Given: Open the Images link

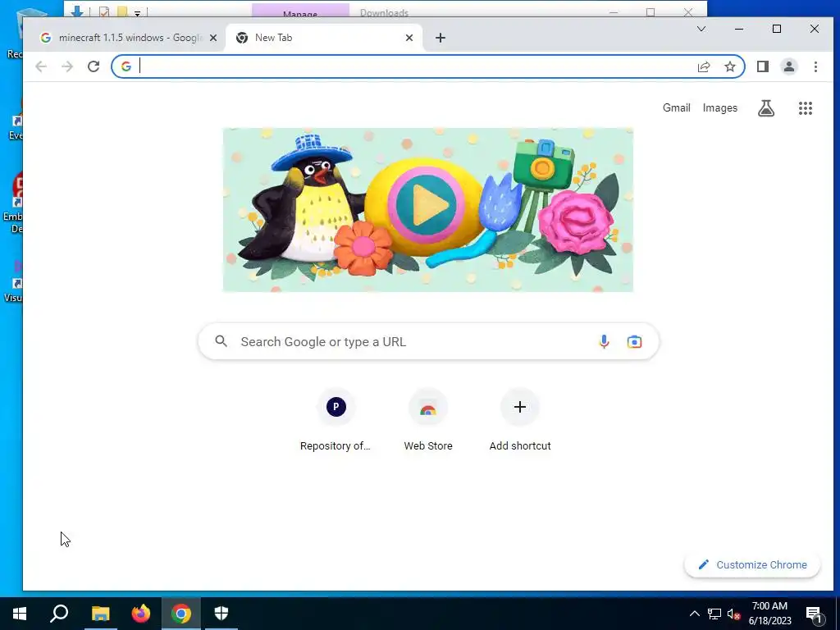Looking at the screenshot, I should pyautogui.click(x=720, y=107).
